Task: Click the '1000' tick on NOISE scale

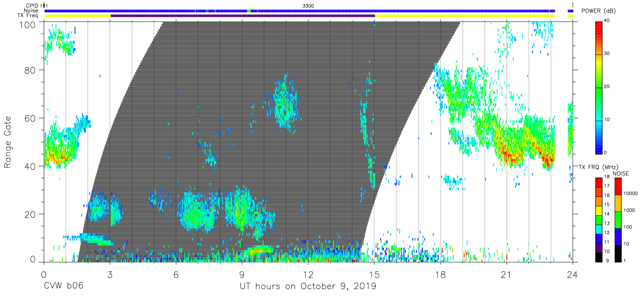Action: coord(630,211)
